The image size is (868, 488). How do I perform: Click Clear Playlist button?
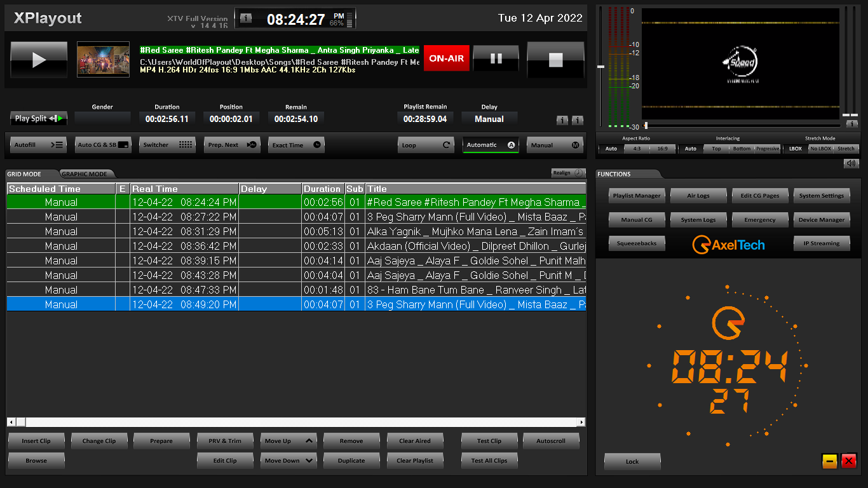tap(415, 461)
